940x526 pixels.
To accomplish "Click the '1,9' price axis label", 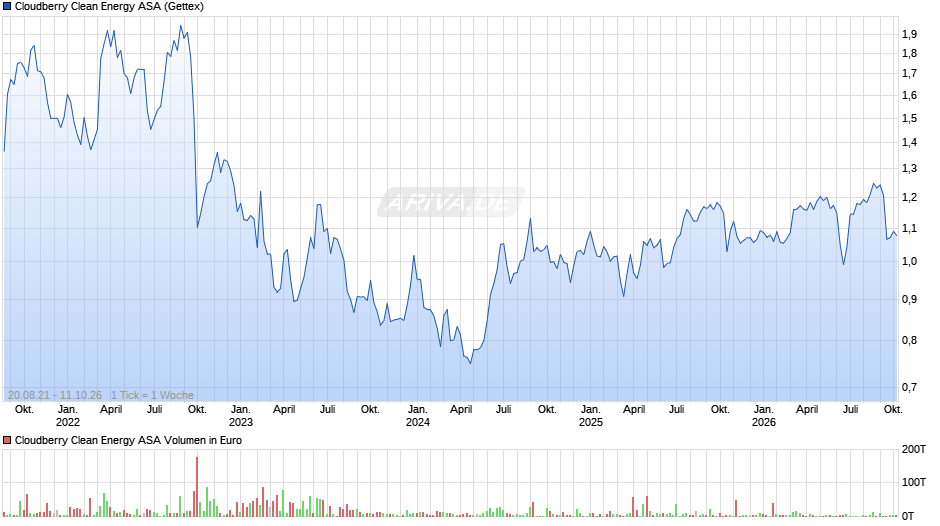I will tap(909, 34).
